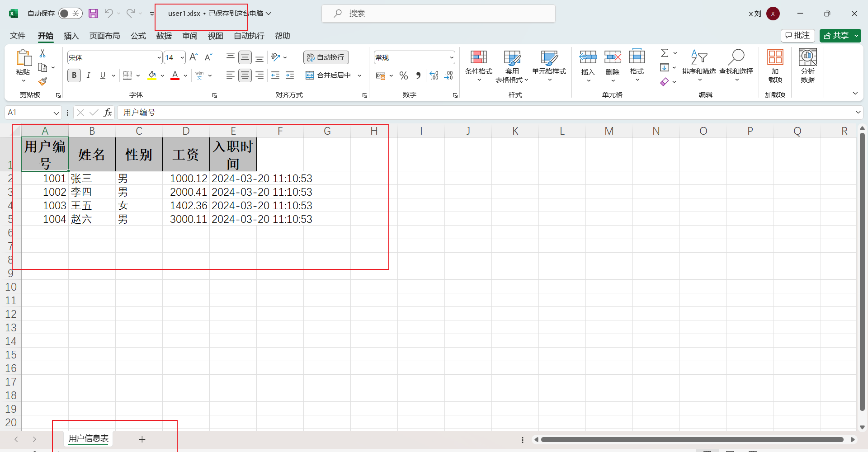This screenshot has width=868, height=452.
Task: Open the font size dropdown
Action: [x=182, y=57]
